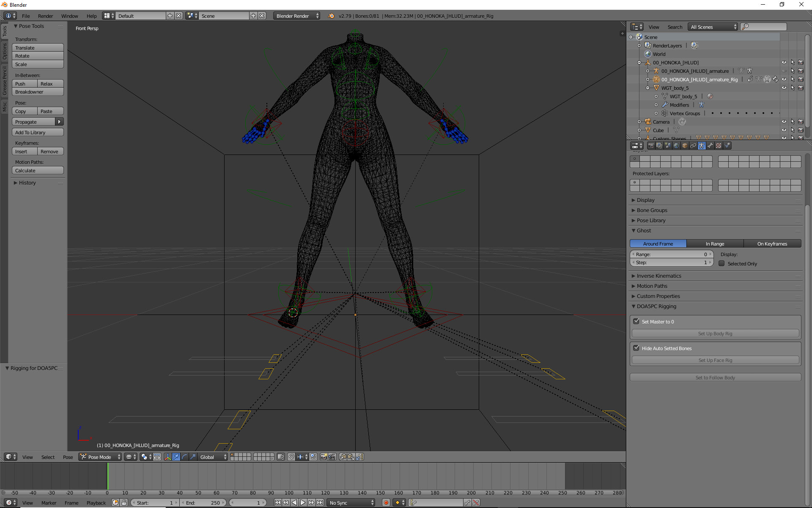Viewport: 812px width, 508px height.
Task: Open the Scene properties tab icon
Action: coord(668,146)
